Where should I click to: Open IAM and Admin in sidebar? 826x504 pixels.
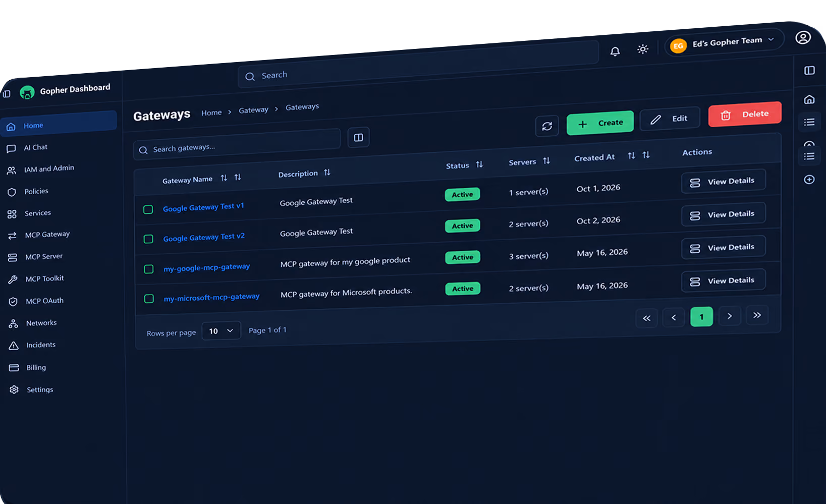click(49, 169)
